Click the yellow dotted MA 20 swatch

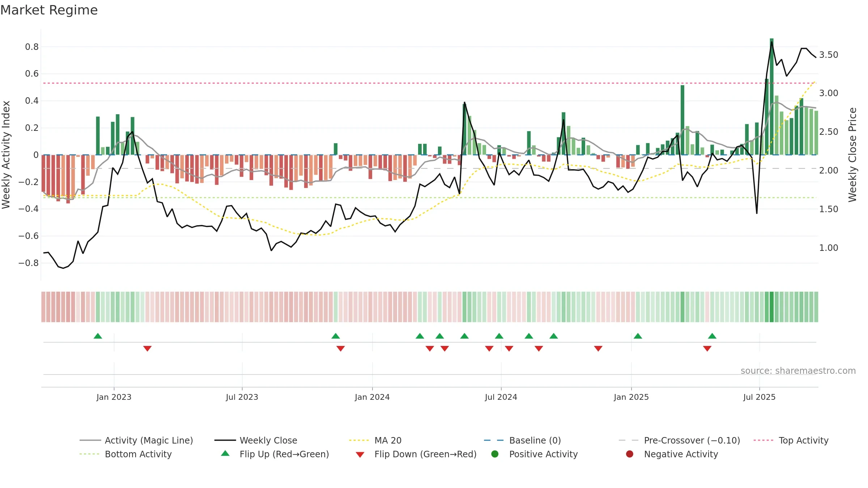click(359, 440)
